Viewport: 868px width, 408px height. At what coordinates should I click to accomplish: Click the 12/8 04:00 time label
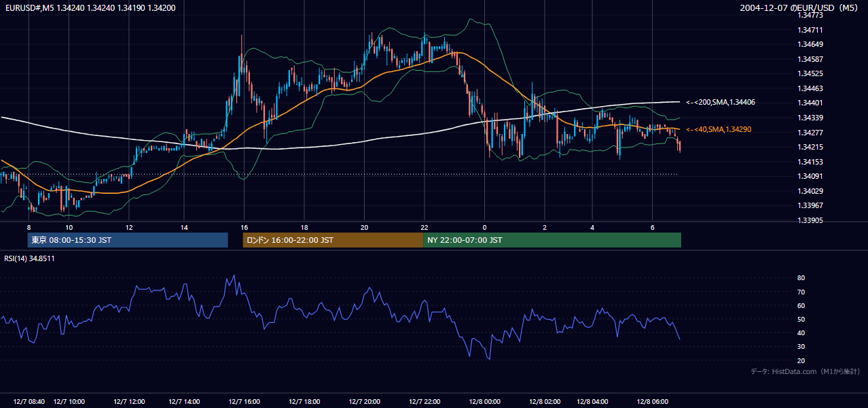tap(592, 402)
